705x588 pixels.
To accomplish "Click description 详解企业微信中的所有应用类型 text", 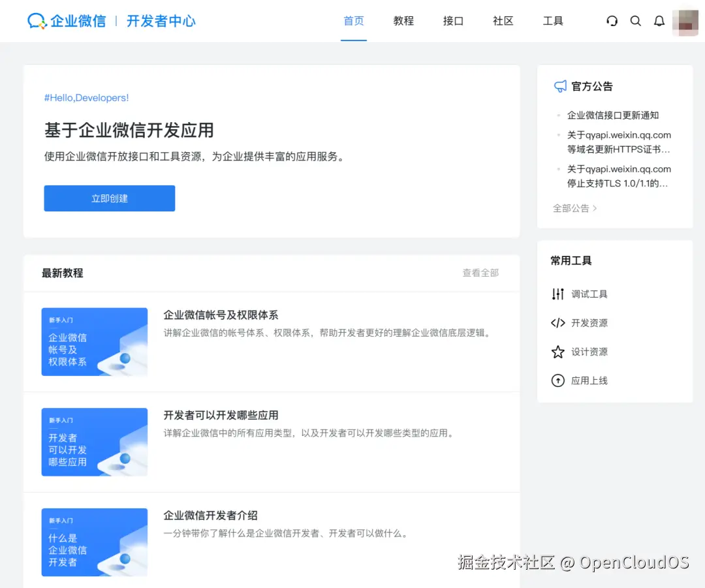I will [310, 433].
